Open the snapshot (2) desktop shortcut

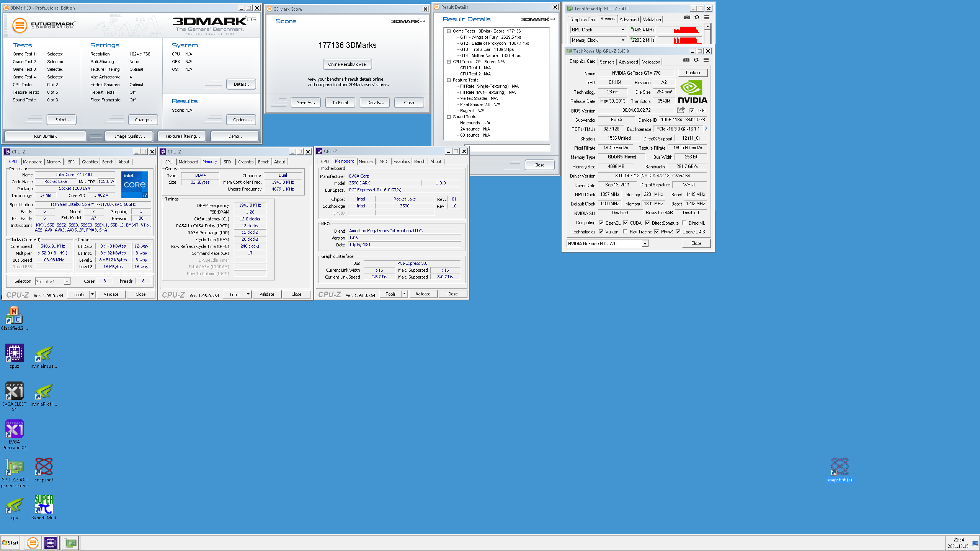click(x=840, y=470)
